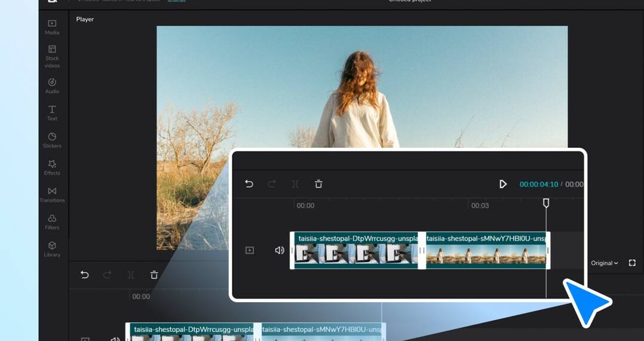
Task: Click Undo in the main timeline toolbar
Action: click(85, 275)
